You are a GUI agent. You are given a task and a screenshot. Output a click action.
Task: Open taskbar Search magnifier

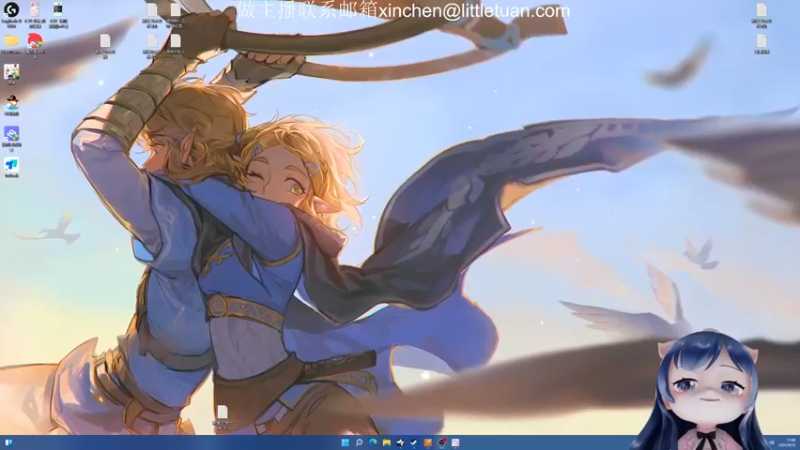[x=359, y=442]
